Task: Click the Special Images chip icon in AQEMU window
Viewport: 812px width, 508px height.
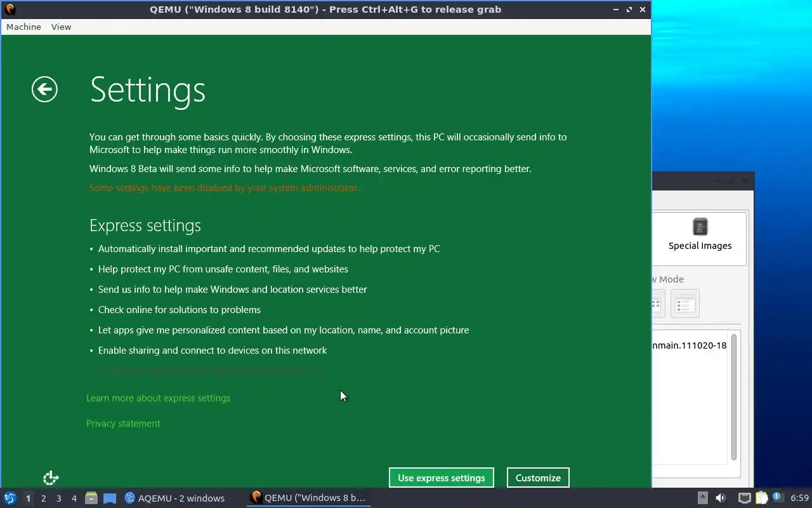Action: 700,227
